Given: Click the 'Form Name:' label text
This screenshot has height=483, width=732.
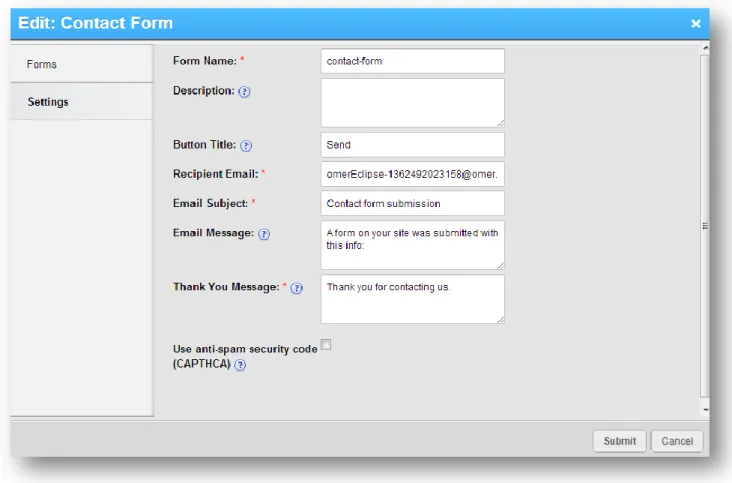Looking at the screenshot, I should pyautogui.click(x=205, y=61).
